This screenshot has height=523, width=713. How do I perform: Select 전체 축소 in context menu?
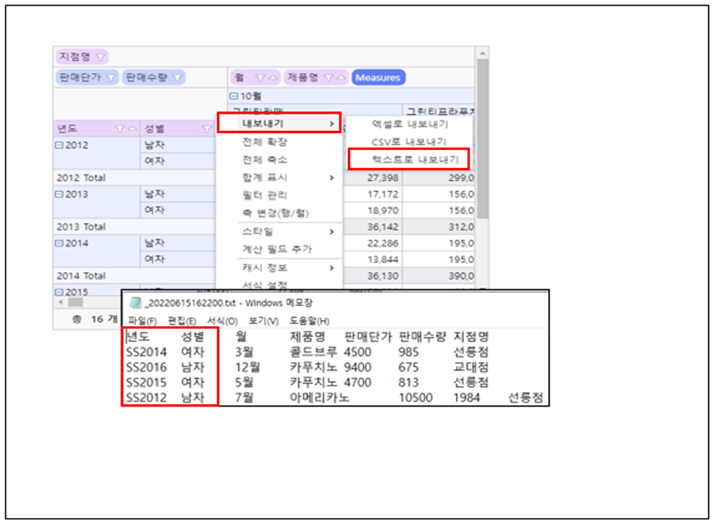point(265,160)
